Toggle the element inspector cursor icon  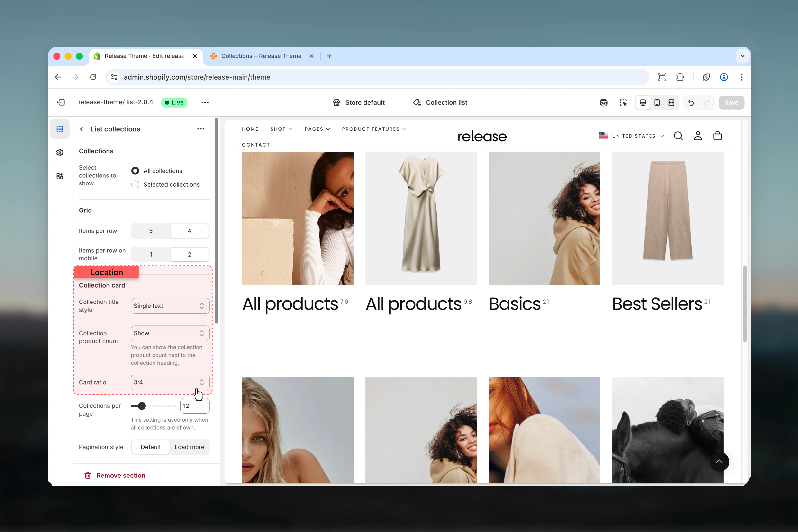623,102
